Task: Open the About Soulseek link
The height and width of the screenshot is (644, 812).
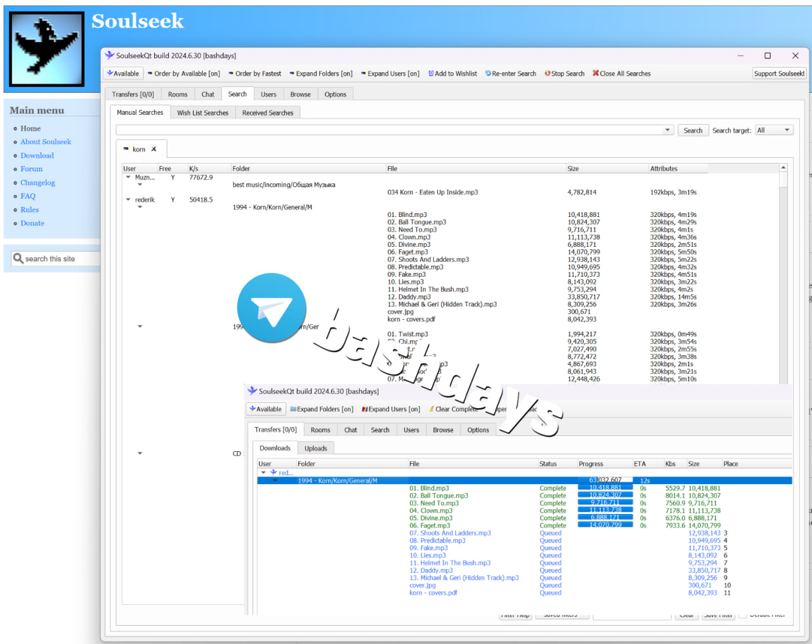Action: coord(46,142)
